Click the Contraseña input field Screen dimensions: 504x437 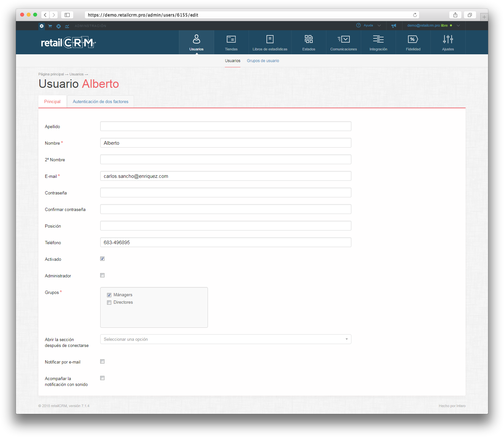click(226, 192)
